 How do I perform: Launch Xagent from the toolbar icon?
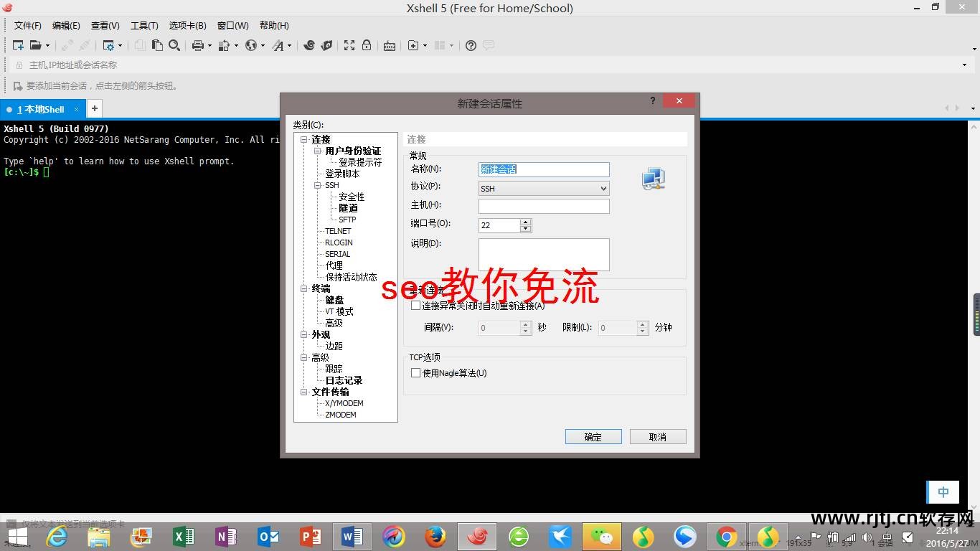click(x=326, y=45)
